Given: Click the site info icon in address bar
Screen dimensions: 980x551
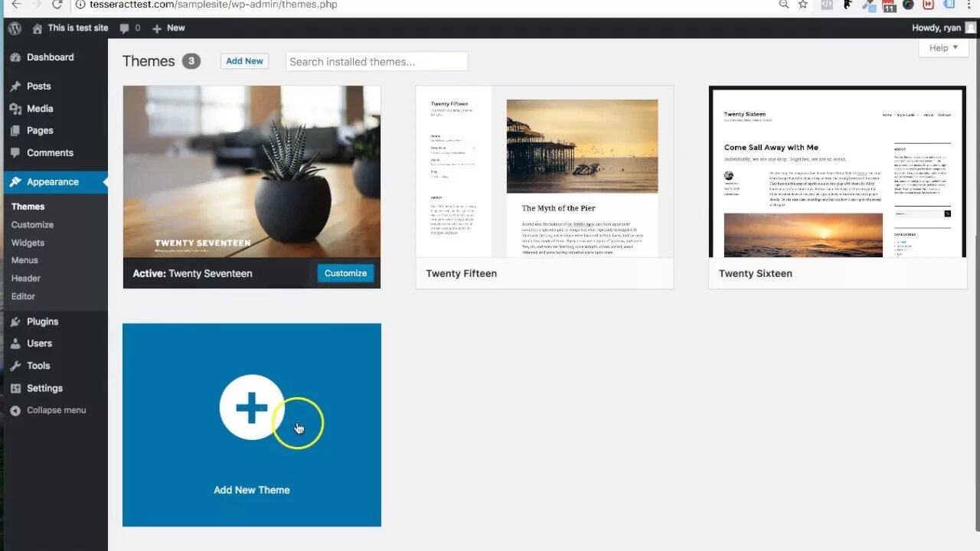Looking at the screenshot, I should point(80,5).
